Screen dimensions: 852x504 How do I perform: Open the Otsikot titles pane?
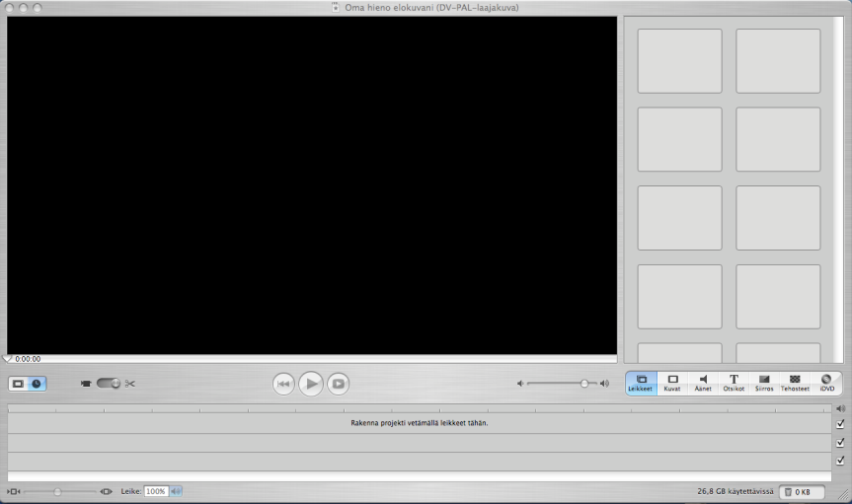(734, 383)
